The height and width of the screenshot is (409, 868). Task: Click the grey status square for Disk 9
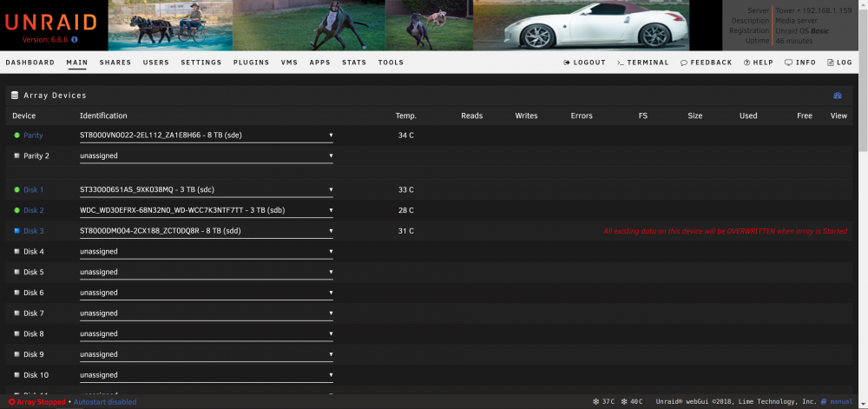pyautogui.click(x=16, y=354)
